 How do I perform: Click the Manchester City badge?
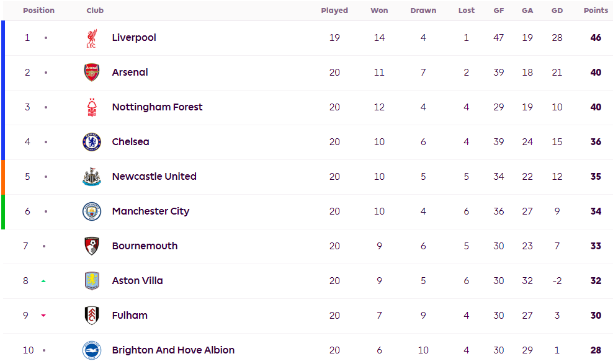pyautogui.click(x=91, y=211)
